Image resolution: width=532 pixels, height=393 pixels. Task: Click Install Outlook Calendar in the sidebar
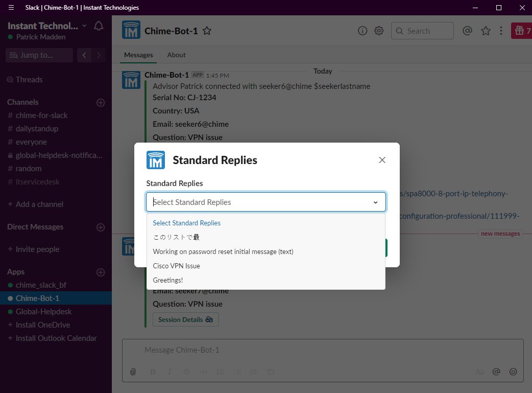tap(56, 338)
